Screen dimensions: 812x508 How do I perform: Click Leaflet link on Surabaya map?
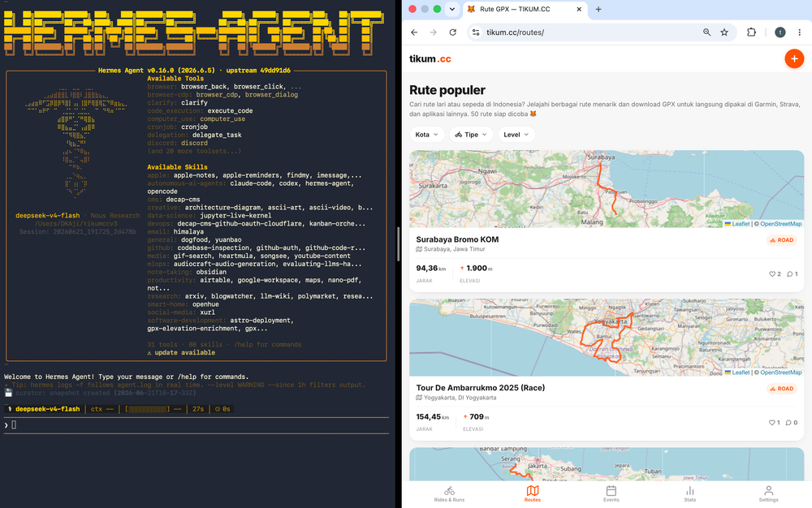point(737,224)
